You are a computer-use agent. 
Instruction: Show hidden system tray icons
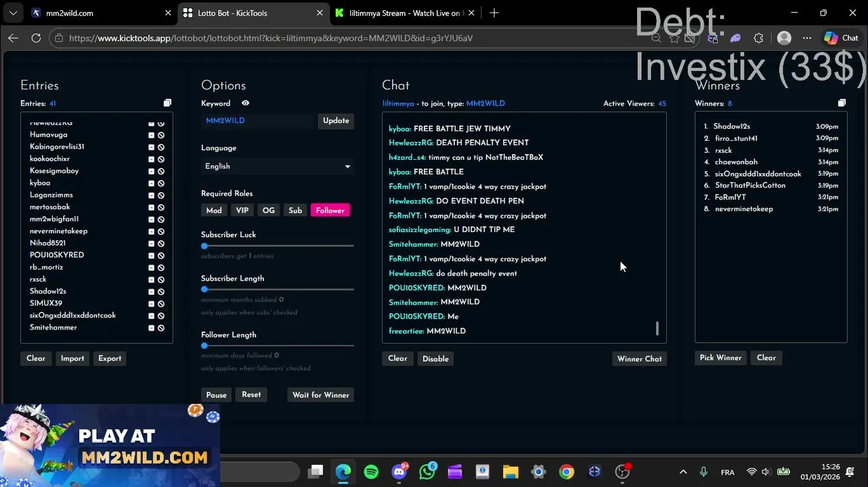pos(683,472)
